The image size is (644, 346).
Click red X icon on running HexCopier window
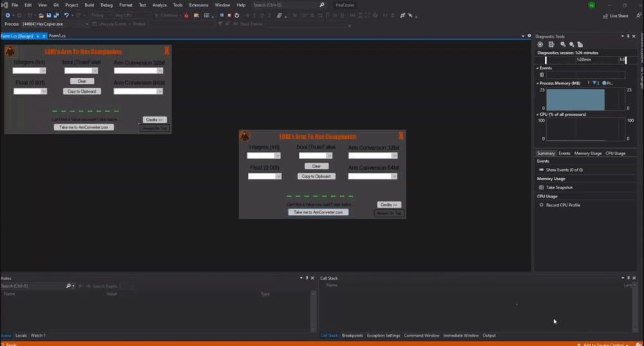(x=401, y=136)
